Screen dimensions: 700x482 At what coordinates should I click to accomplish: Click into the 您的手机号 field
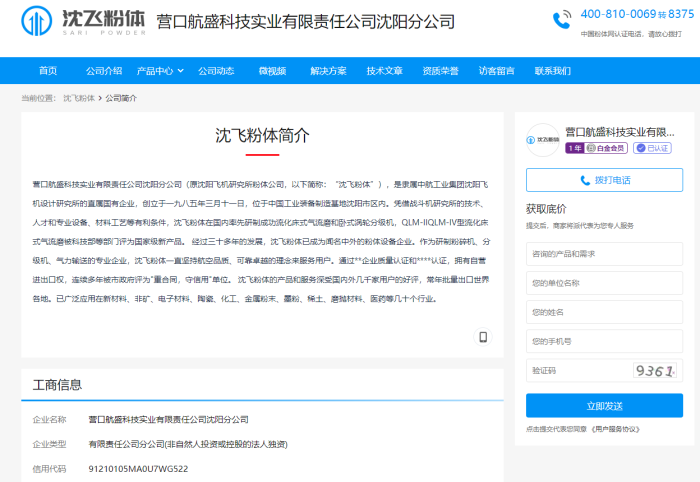[x=604, y=341]
